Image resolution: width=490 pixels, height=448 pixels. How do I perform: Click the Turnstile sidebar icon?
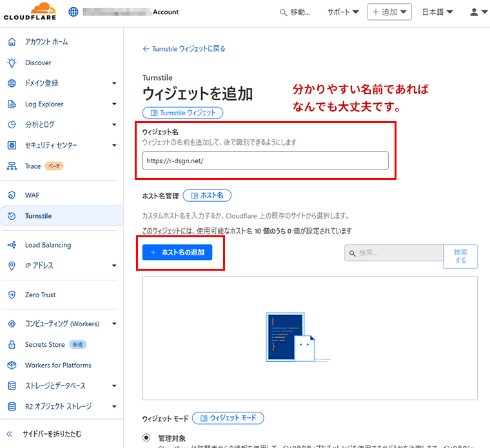click(12, 216)
